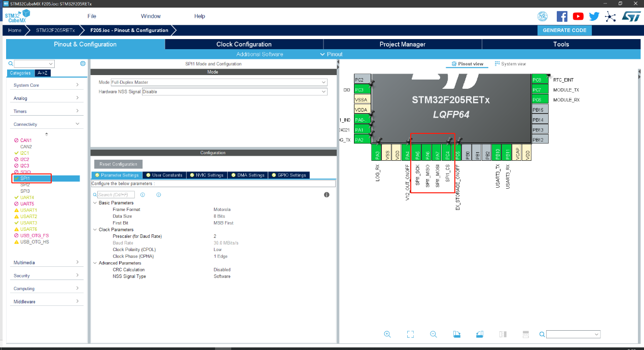
Task: Show peripherals in A->Z order
Action: 43,73
